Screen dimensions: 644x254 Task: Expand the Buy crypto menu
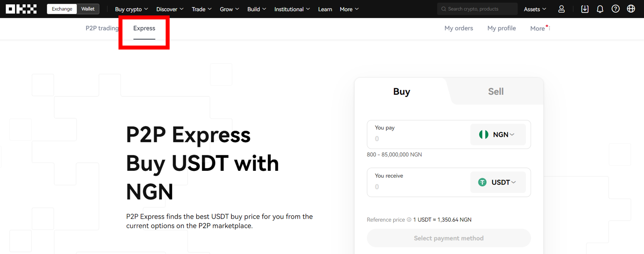(132, 9)
